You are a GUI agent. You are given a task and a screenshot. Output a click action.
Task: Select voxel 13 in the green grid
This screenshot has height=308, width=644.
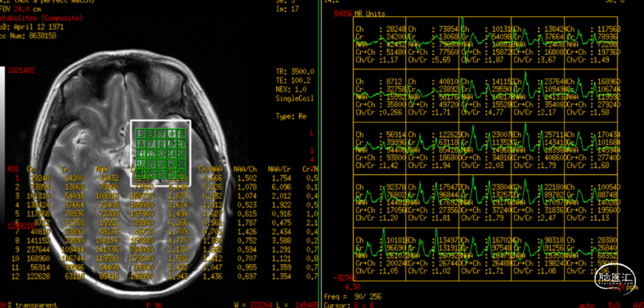click(x=161, y=154)
